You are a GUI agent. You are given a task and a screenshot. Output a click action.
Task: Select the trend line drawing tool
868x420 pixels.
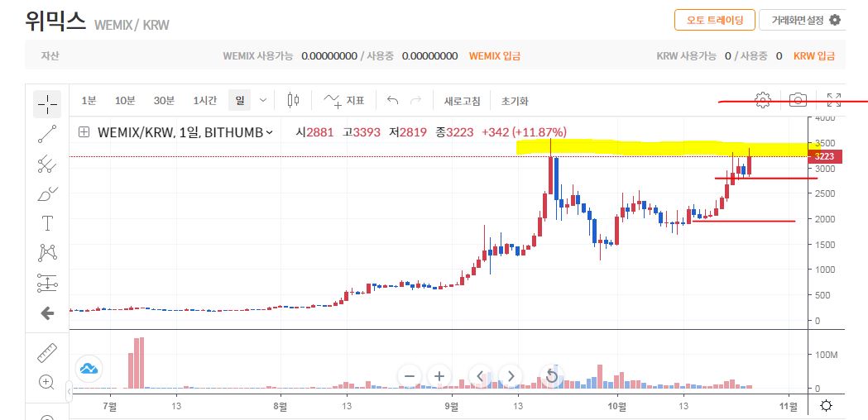click(47, 135)
